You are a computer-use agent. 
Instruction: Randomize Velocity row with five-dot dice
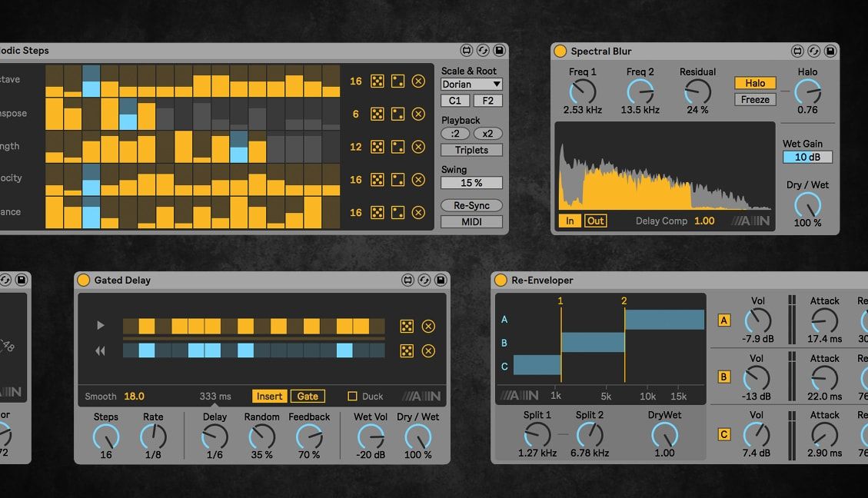point(377,180)
